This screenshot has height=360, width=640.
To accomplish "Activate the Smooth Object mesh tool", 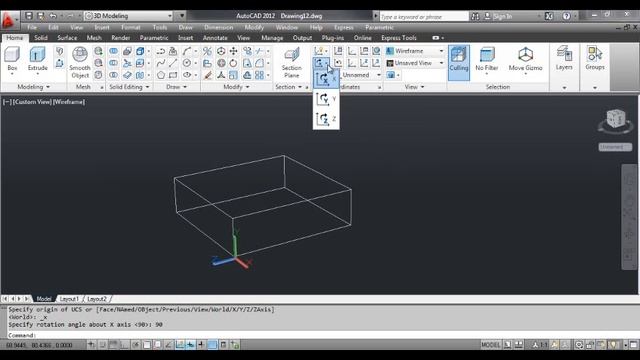I will tap(80, 62).
